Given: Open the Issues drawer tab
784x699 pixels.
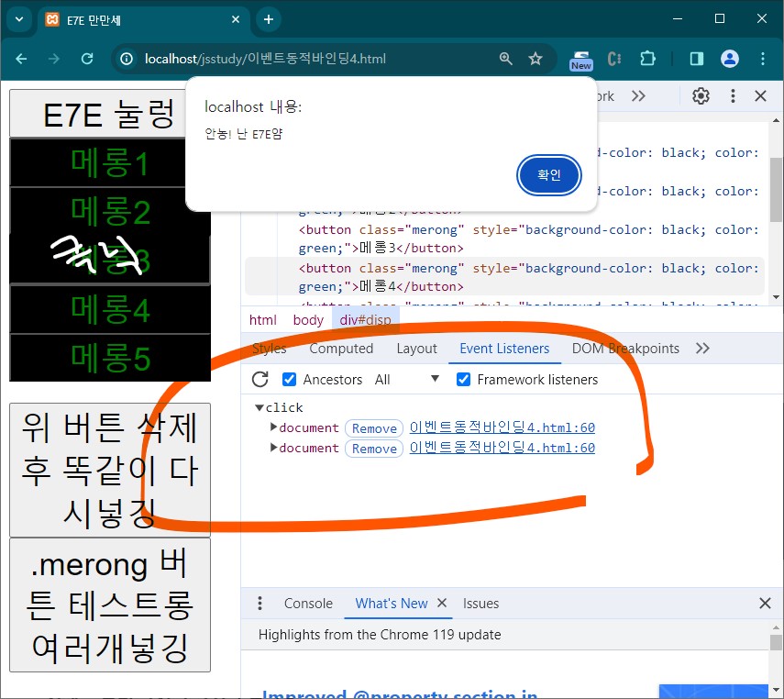Looking at the screenshot, I should (x=480, y=604).
